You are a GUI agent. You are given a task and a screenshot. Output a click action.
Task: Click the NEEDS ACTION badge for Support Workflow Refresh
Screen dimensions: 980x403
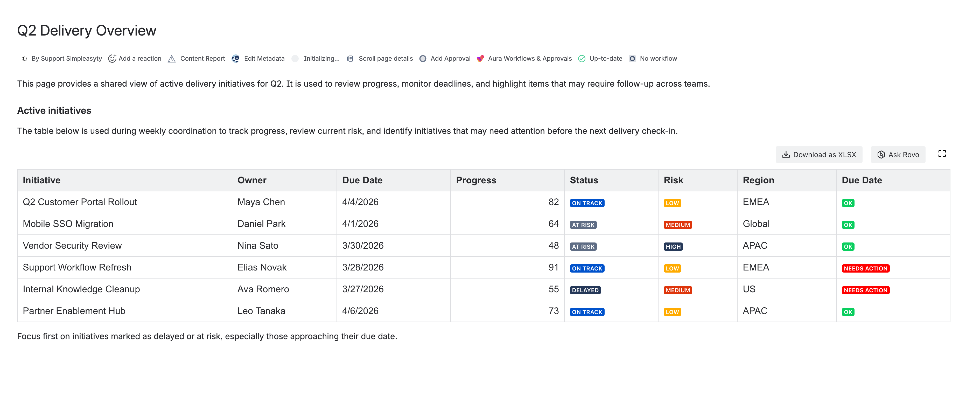click(x=865, y=268)
